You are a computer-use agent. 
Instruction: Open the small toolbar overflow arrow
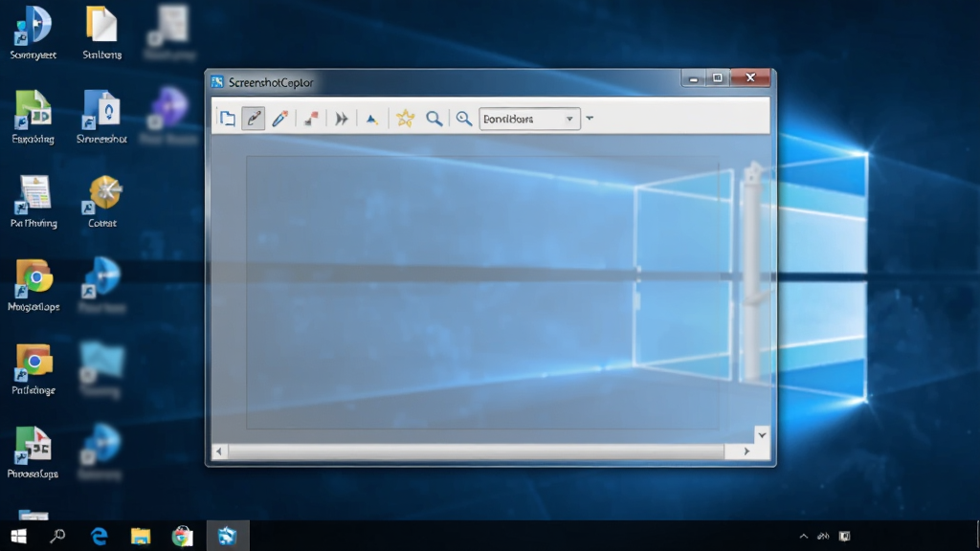(x=590, y=118)
